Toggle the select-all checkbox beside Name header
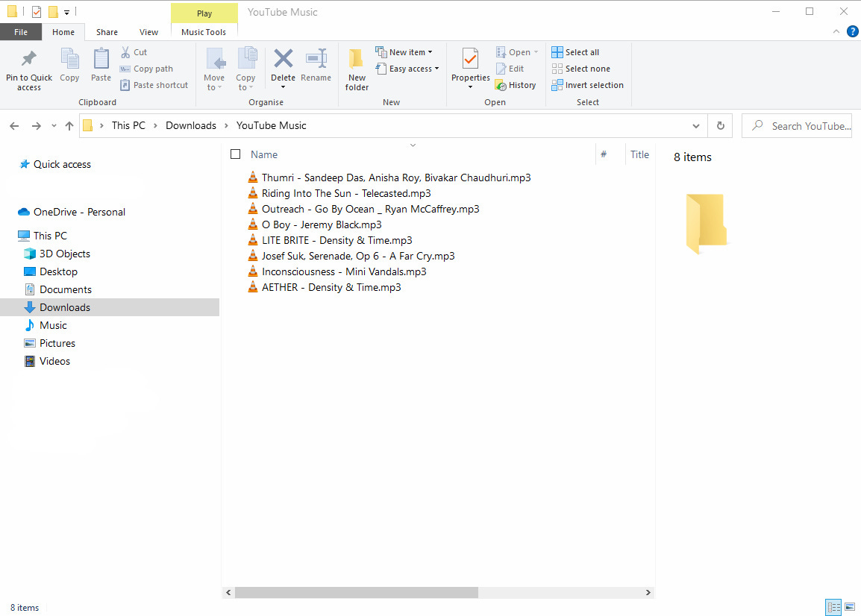The width and height of the screenshot is (861, 616). click(236, 154)
